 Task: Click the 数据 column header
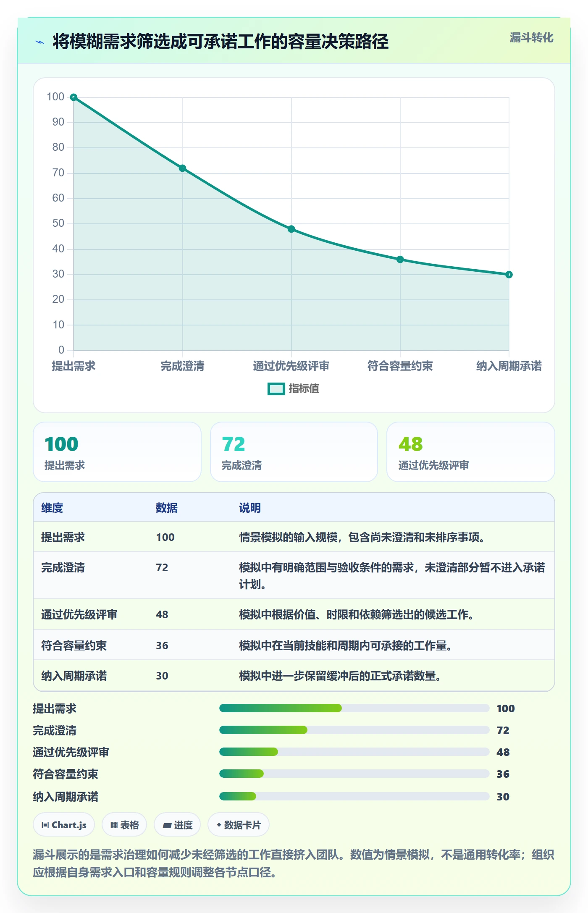pos(167,508)
